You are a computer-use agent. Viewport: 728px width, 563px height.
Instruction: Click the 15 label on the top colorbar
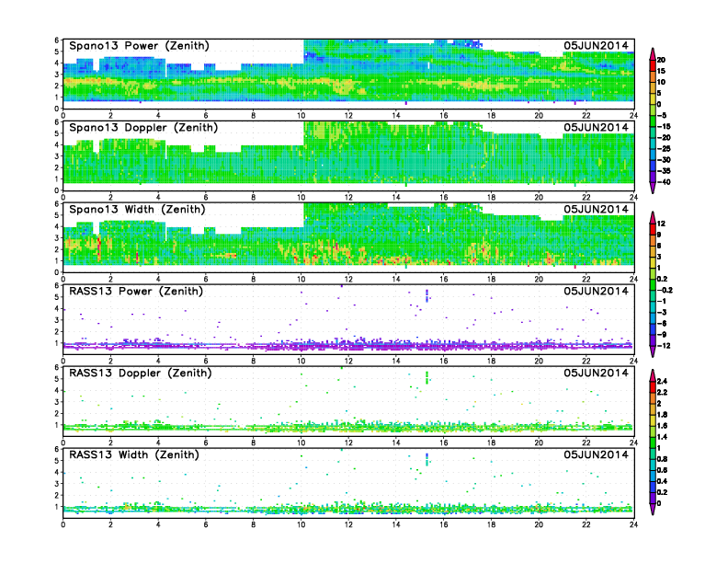point(661,71)
